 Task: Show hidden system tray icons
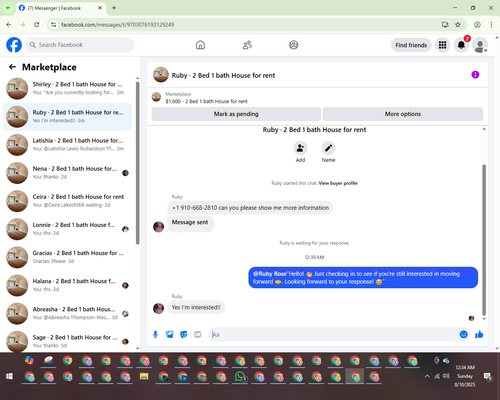427,376
